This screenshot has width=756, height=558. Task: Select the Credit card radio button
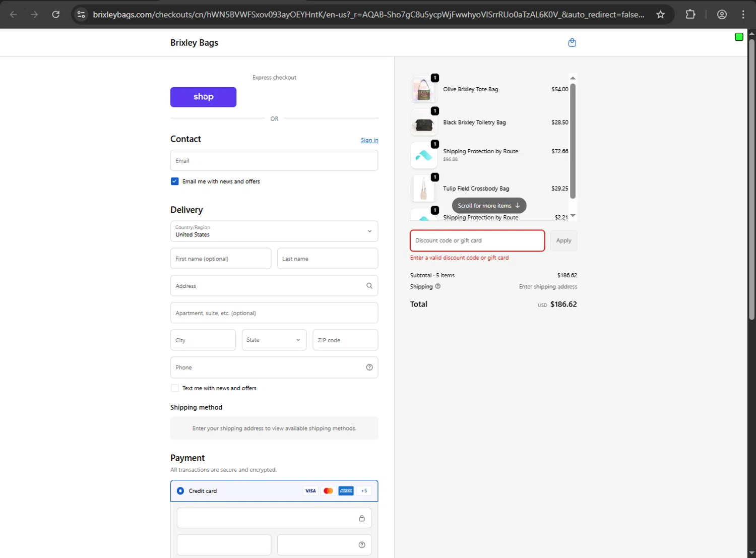click(180, 491)
